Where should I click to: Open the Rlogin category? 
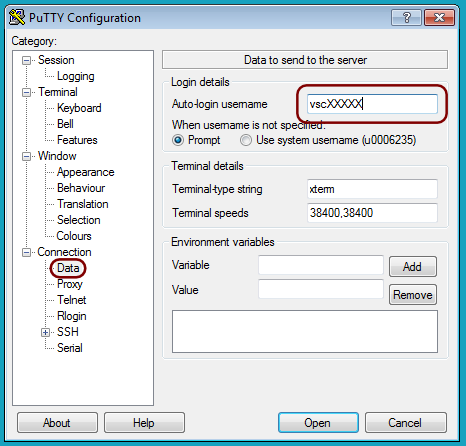[x=72, y=316]
